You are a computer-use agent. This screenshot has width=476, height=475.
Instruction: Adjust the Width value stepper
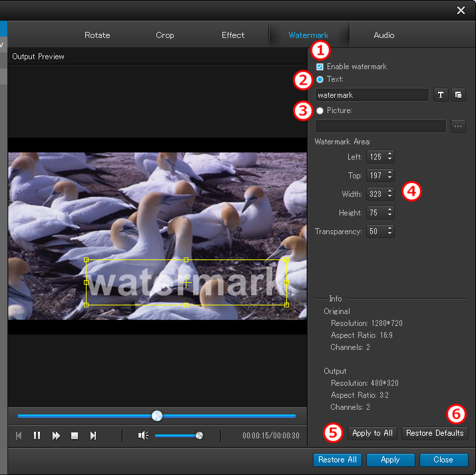click(389, 194)
